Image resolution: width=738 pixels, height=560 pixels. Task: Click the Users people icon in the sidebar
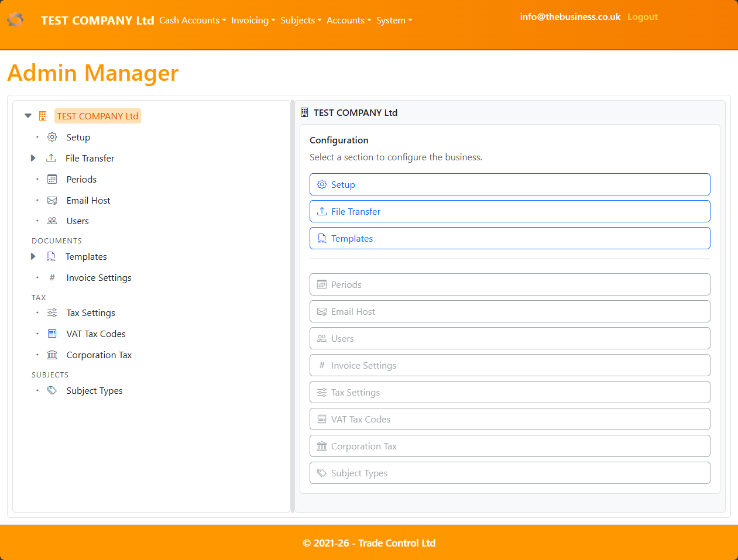pyautogui.click(x=52, y=221)
